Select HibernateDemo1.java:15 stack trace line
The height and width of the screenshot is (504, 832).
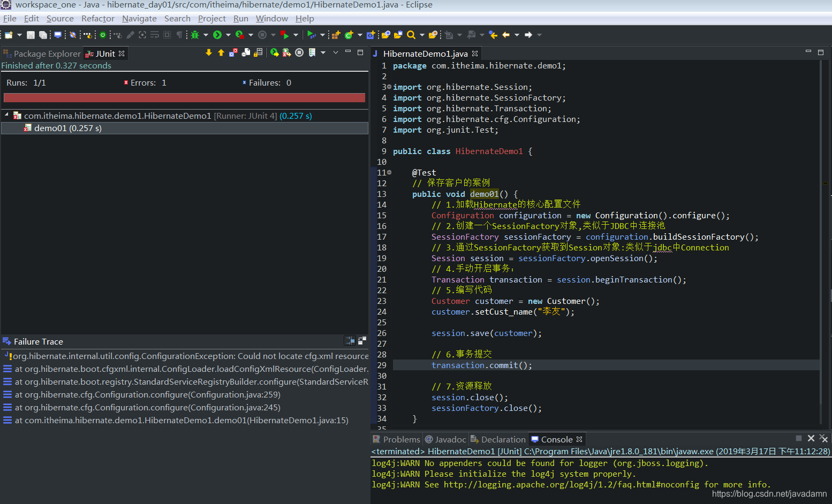tap(181, 420)
